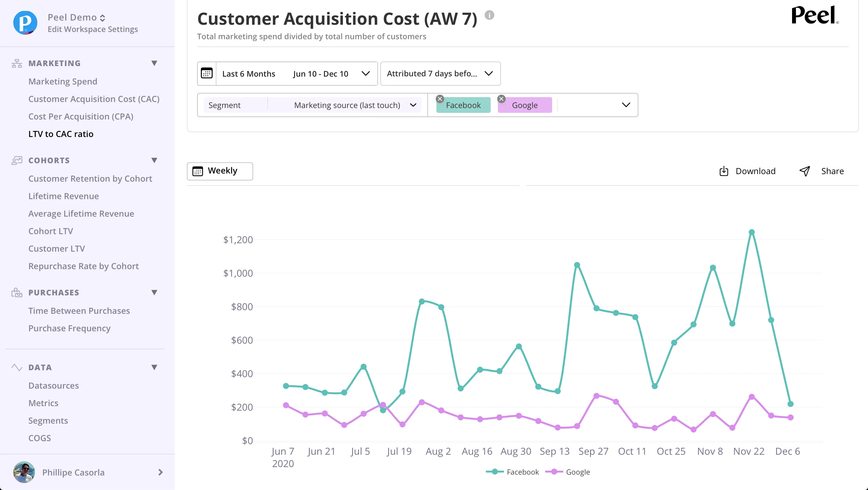The height and width of the screenshot is (490, 868).
Task: Click the Download icon above the chart
Action: tap(724, 171)
